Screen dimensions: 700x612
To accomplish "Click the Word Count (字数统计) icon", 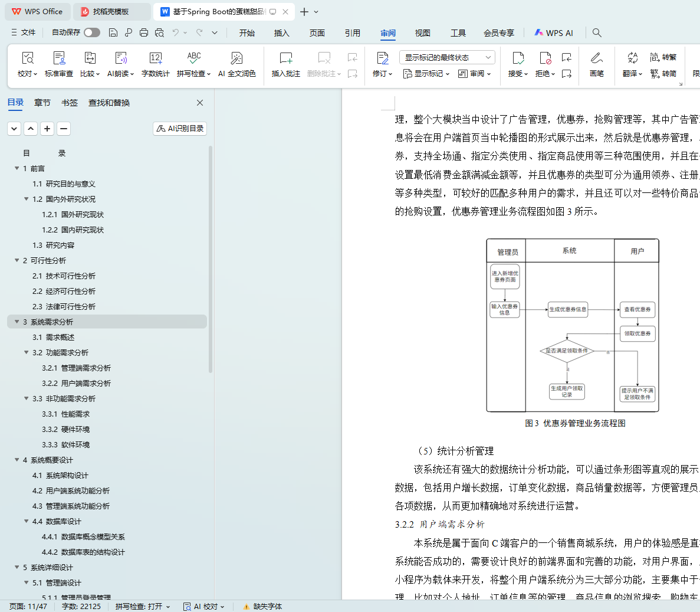I will pyautogui.click(x=155, y=58).
